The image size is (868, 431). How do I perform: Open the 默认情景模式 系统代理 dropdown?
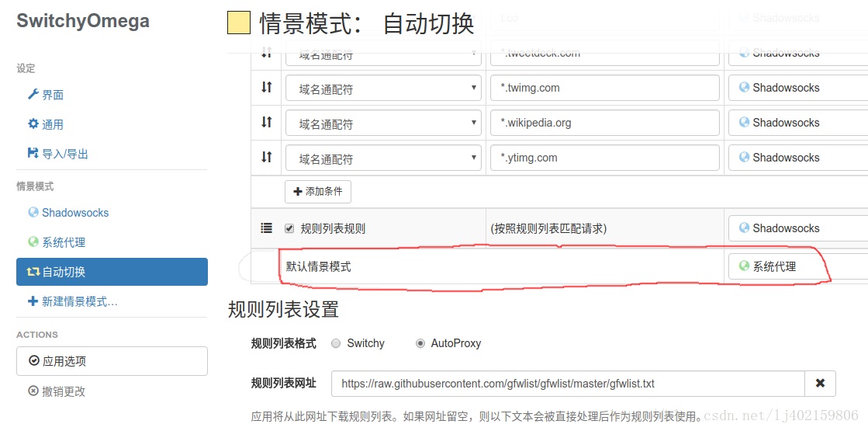pyautogui.click(x=797, y=266)
